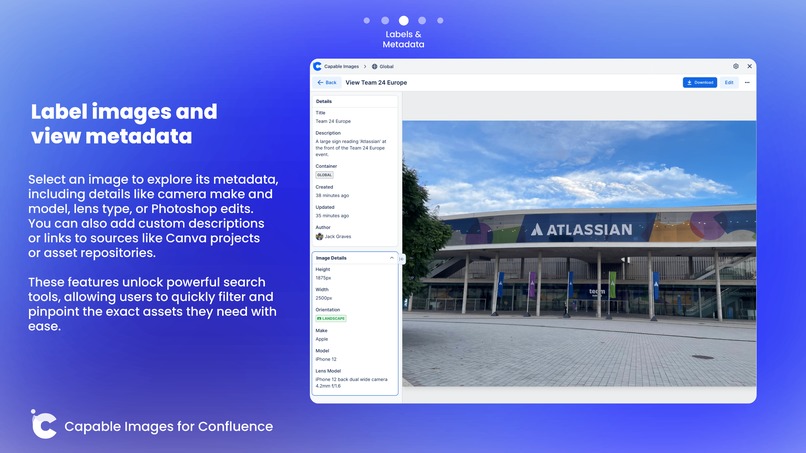This screenshot has width=806, height=453.
Task: Click the Edit button
Action: click(x=729, y=82)
